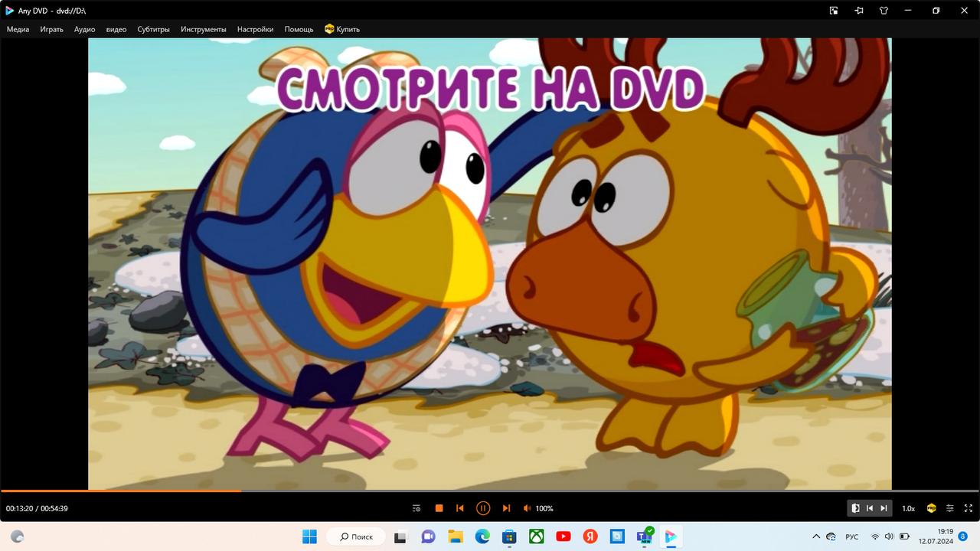
Task: Switch the РУС input language
Action: point(851,536)
